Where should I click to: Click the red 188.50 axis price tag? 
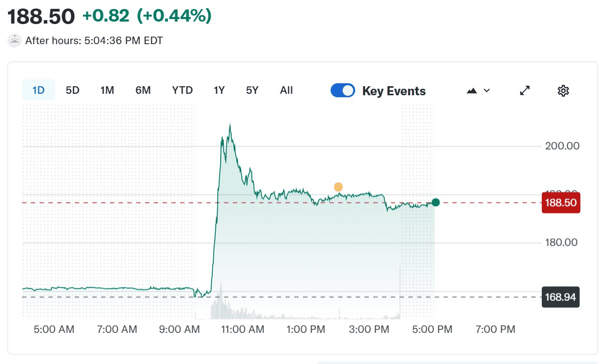(561, 203)
